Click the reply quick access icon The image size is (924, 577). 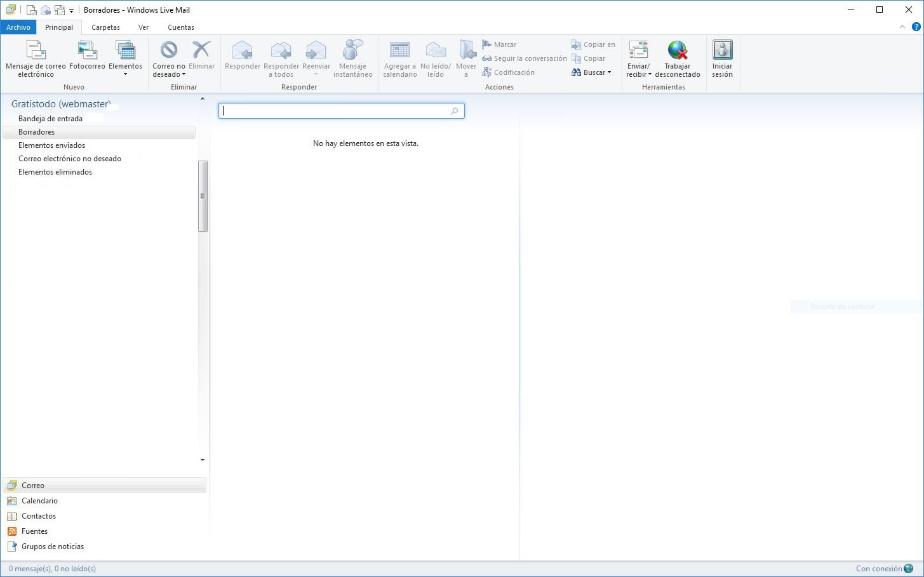click(46, 10)
